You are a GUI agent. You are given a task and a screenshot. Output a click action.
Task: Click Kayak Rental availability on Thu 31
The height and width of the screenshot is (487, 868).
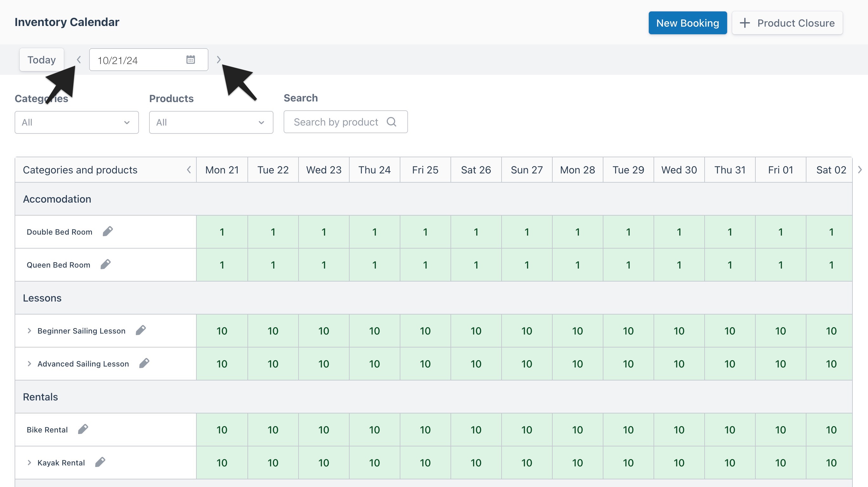(730, 463)
